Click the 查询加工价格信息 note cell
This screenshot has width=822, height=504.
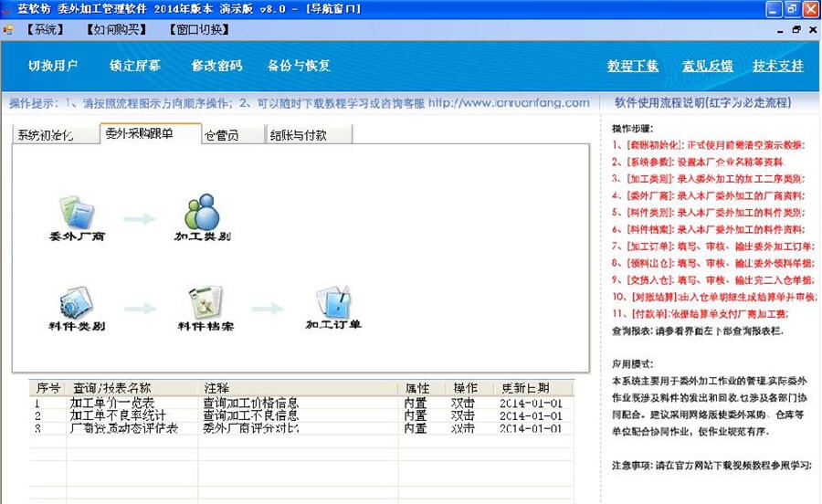[250, 403]
